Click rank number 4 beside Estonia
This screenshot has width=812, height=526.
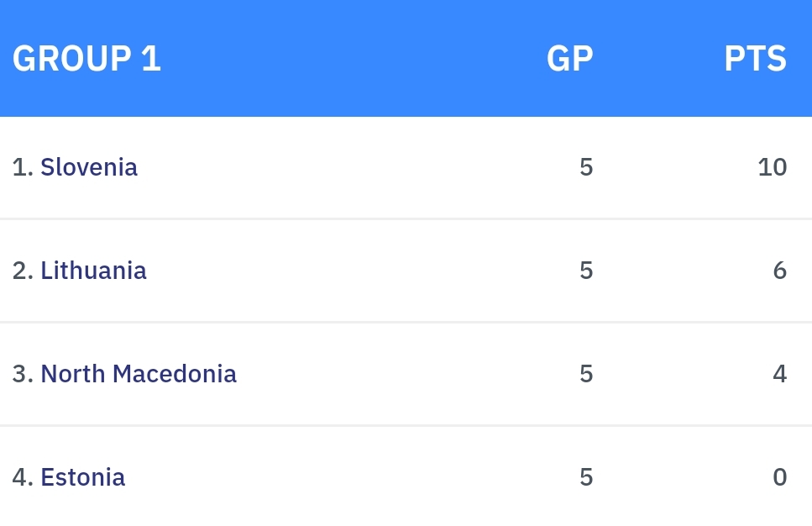coord(22,477)
